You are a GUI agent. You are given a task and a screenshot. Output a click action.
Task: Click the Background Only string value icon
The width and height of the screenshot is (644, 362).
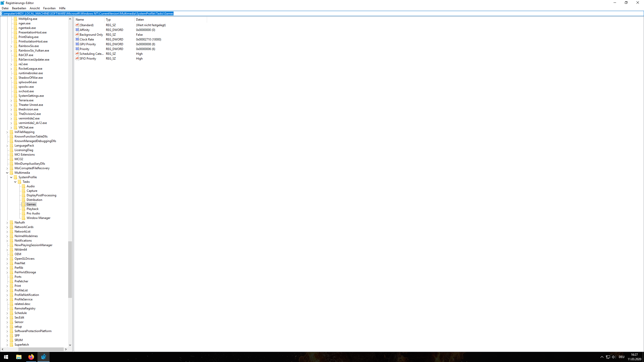coord(77,34)
